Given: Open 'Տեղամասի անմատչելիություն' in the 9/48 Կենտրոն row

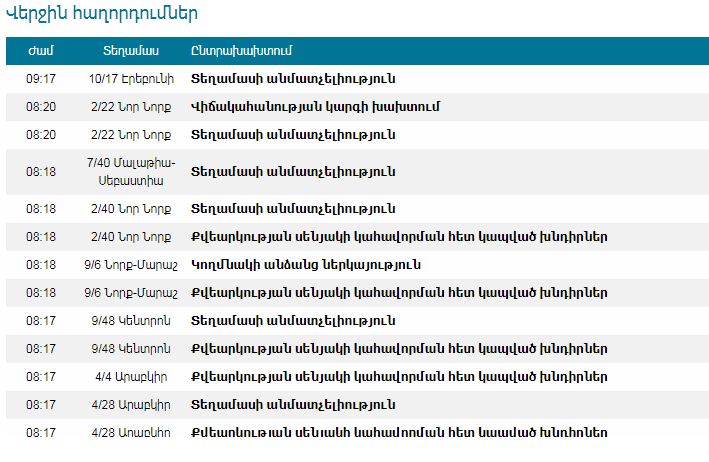Looking at the screenshot, I should pyautogui.click(x=292, y=321).
